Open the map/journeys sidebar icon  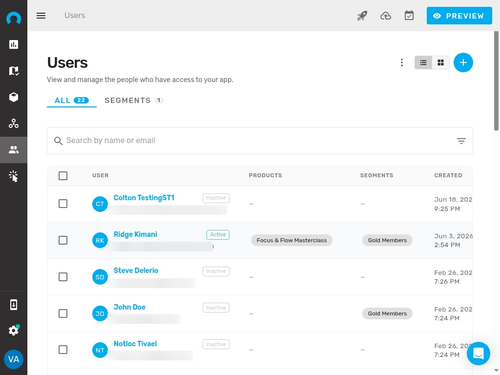[x=14, y=71]
